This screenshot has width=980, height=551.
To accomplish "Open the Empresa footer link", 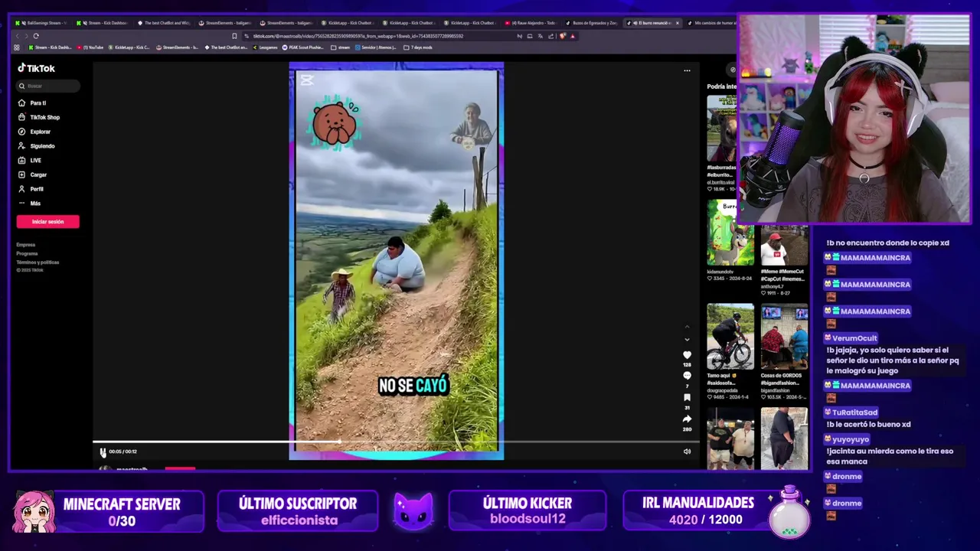I will (x=25, y=245).
